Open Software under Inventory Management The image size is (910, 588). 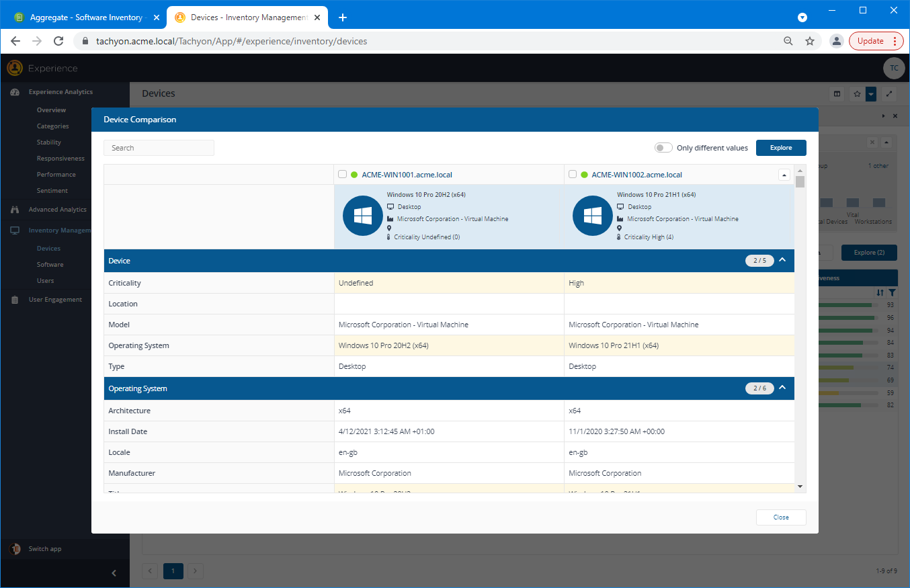pos(50,265)
